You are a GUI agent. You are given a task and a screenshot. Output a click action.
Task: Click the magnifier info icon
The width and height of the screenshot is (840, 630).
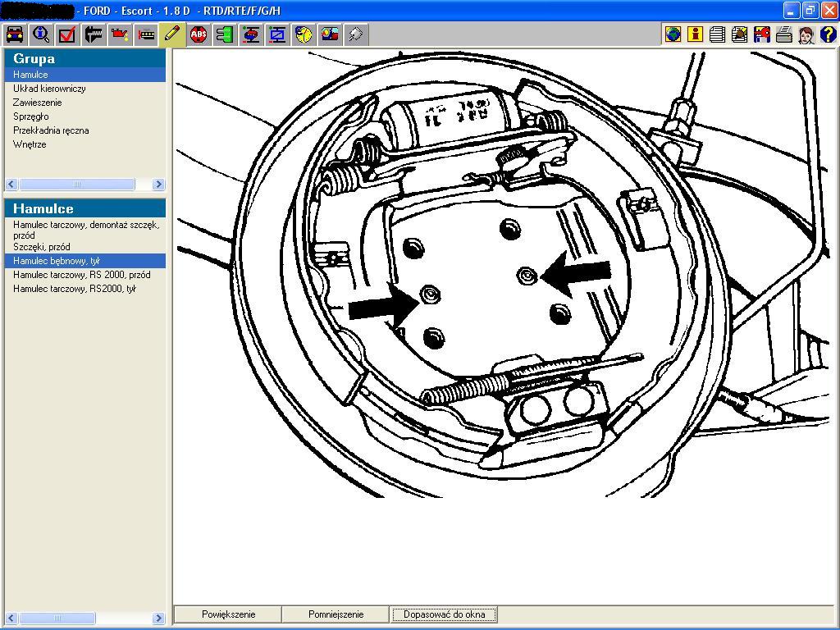point(41,34)
